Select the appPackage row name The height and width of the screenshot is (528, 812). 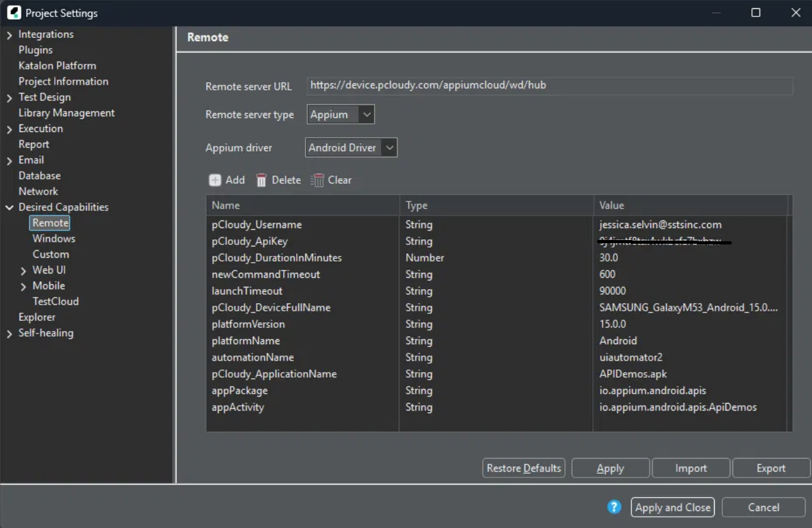coord(239,390)
